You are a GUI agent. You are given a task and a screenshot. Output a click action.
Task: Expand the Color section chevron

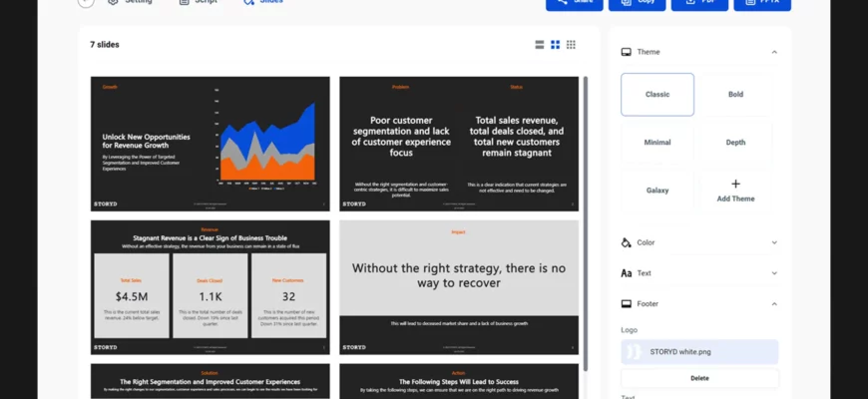pyautogui.click(x=774, y=242)
